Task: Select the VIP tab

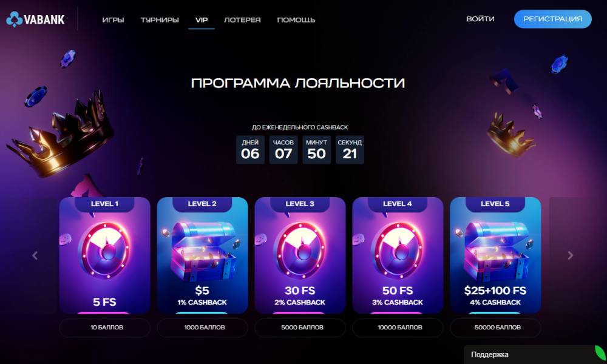Action: [x=202, y=20]
